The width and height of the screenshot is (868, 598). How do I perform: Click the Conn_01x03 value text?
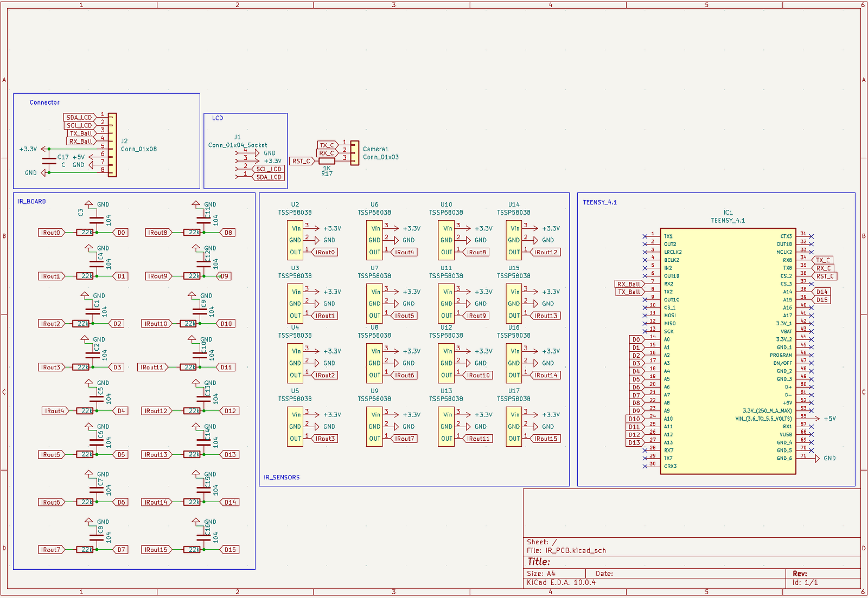pos(381,157)
